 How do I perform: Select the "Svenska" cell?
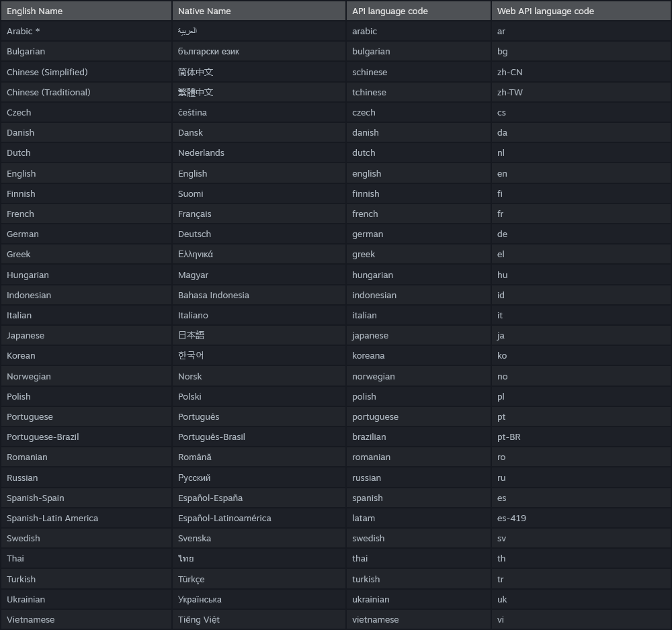(x=259, y=539)
